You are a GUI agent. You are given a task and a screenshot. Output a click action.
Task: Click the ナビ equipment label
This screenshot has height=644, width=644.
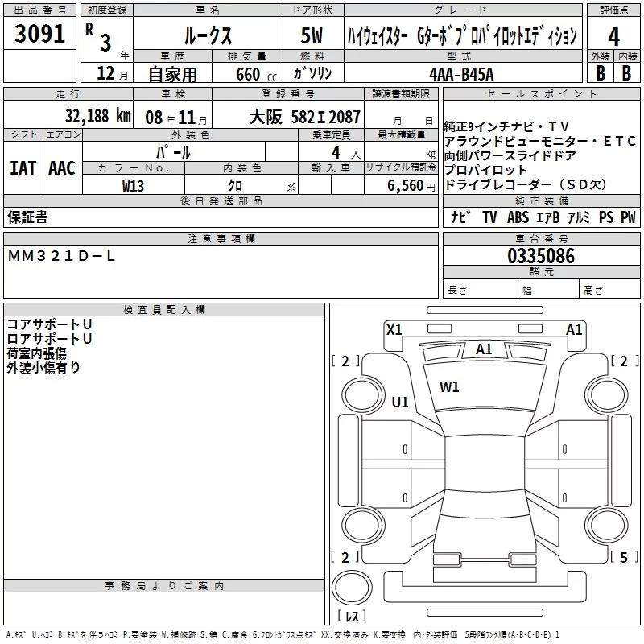point(460,217)
